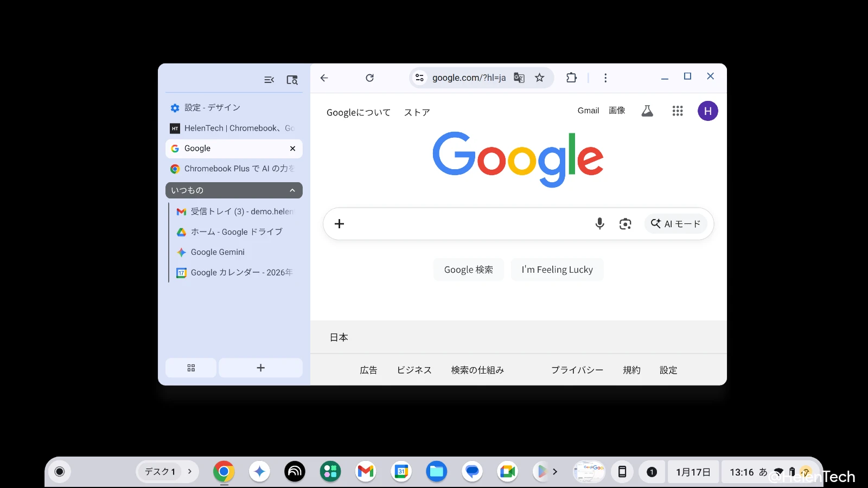Open the プライバシー footer link
Screen dimensions: 868x488
pyautogui.click(x=577, y=370)
